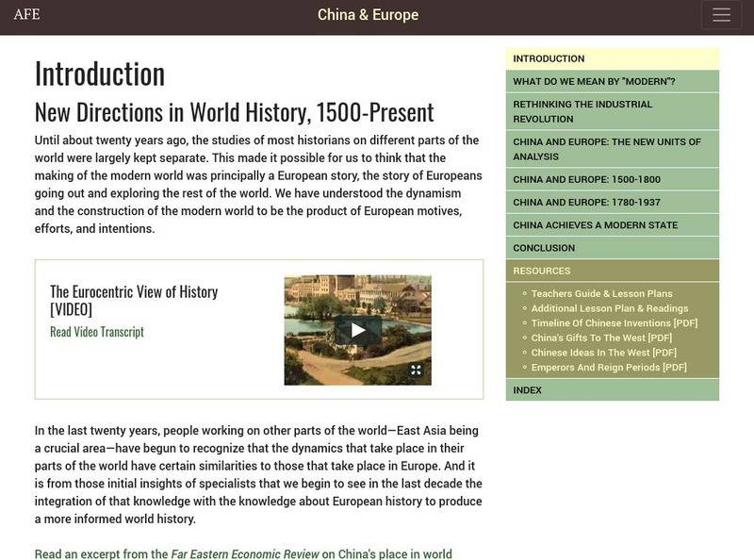Open the Conclusion section
Screen dimensions: 754x560
click(612, 248)
